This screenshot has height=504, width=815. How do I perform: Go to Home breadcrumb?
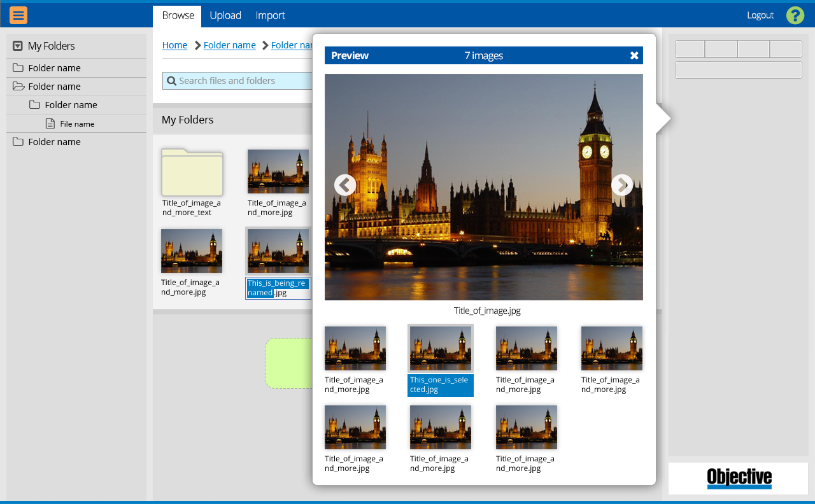coord(174,45)
